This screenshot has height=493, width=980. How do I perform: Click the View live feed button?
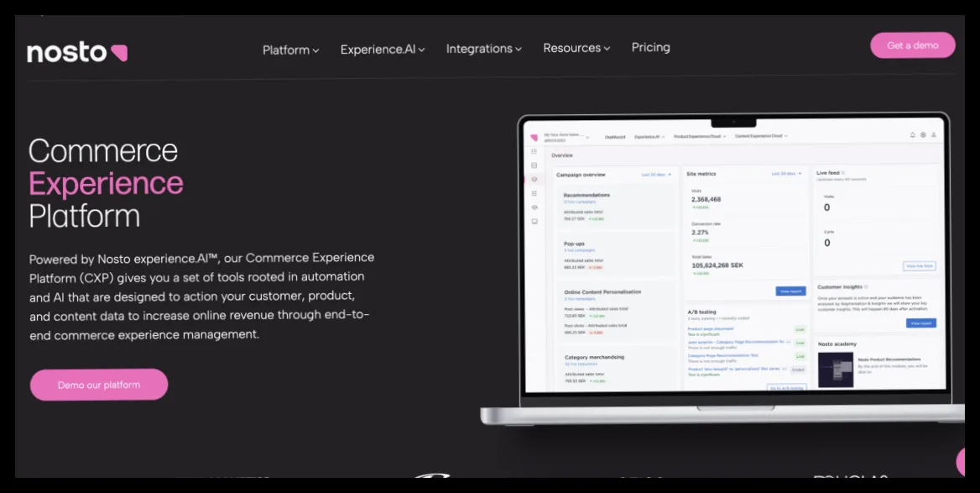coord(920,266)
